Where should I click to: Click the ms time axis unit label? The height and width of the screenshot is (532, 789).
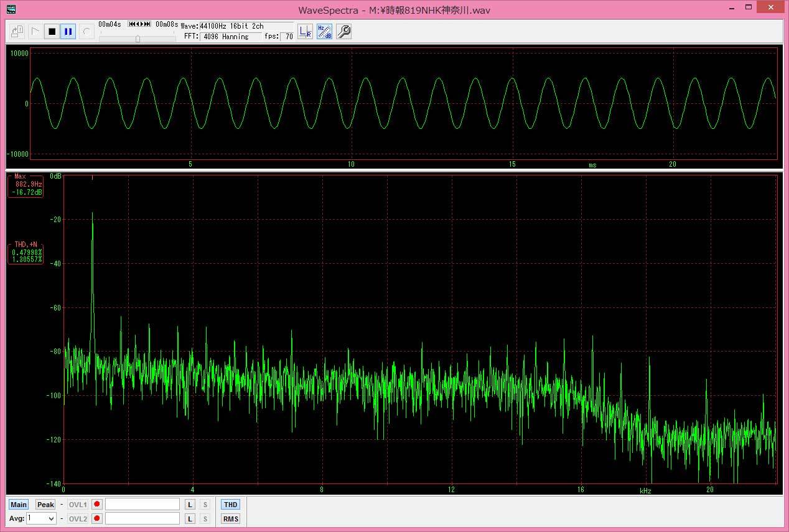592,166
